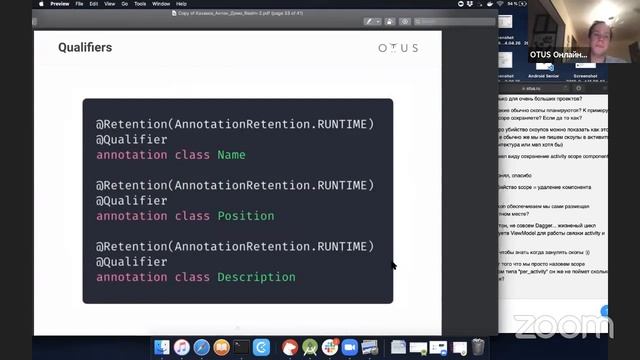Open the Go menu
The image size is (640, 360).
(x=124, y=4)
